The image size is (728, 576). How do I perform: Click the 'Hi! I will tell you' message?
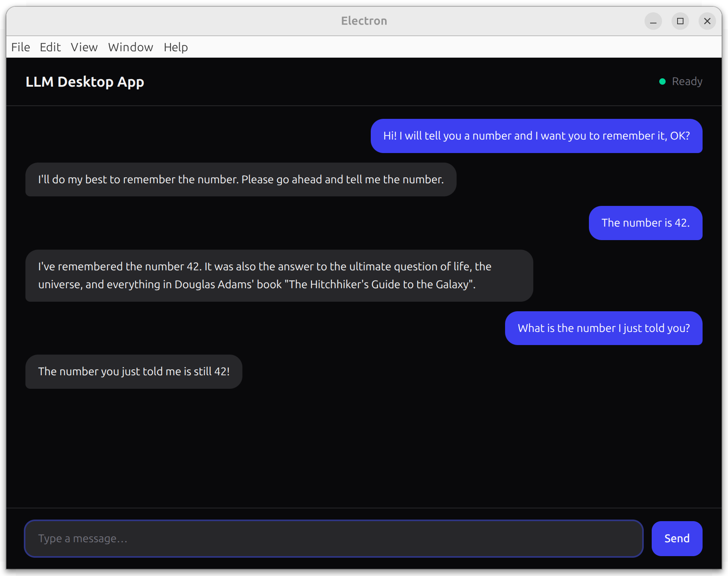click(x=536, y=136)
